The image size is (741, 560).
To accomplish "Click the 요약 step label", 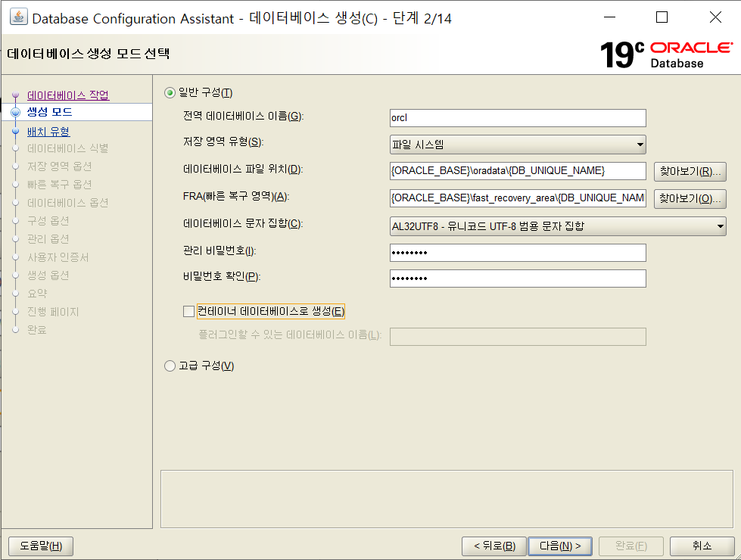I will point(37,294).
